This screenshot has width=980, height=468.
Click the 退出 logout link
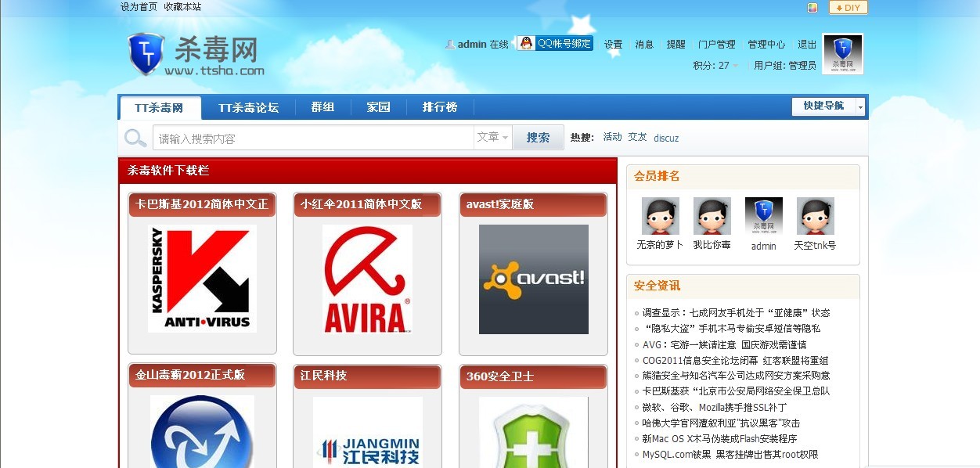click(x=807, y=45)
